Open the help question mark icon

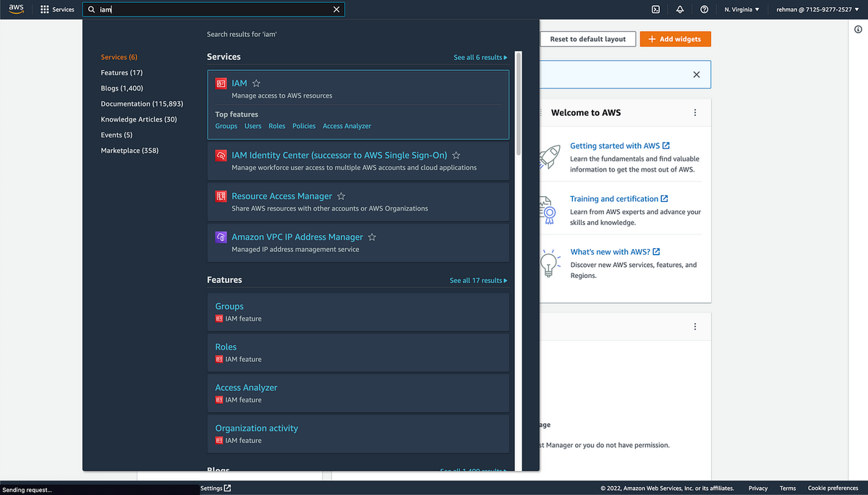[x=705, y=9]
